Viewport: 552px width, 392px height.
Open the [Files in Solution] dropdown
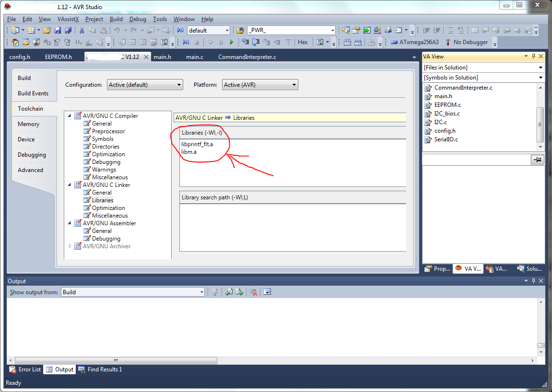pos(483,68)
